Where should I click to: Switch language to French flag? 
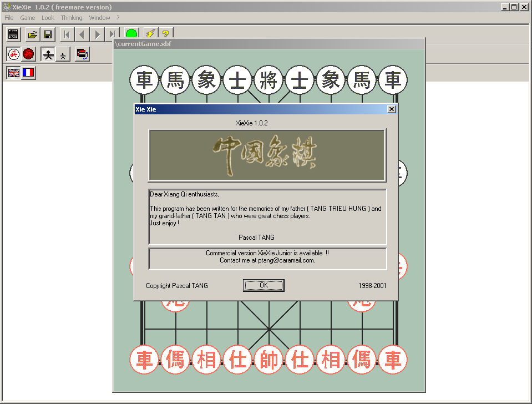(x=28, y=73)
